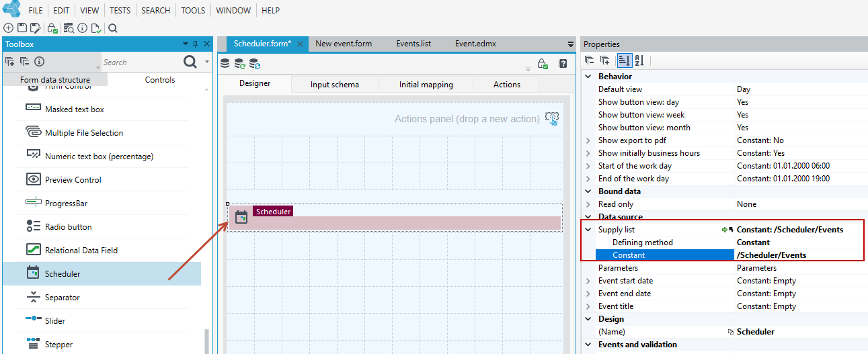Collapse all Properties categories
Image resolution: width=868 pixels, height=354 pixels.
click(x=590, y=60)
